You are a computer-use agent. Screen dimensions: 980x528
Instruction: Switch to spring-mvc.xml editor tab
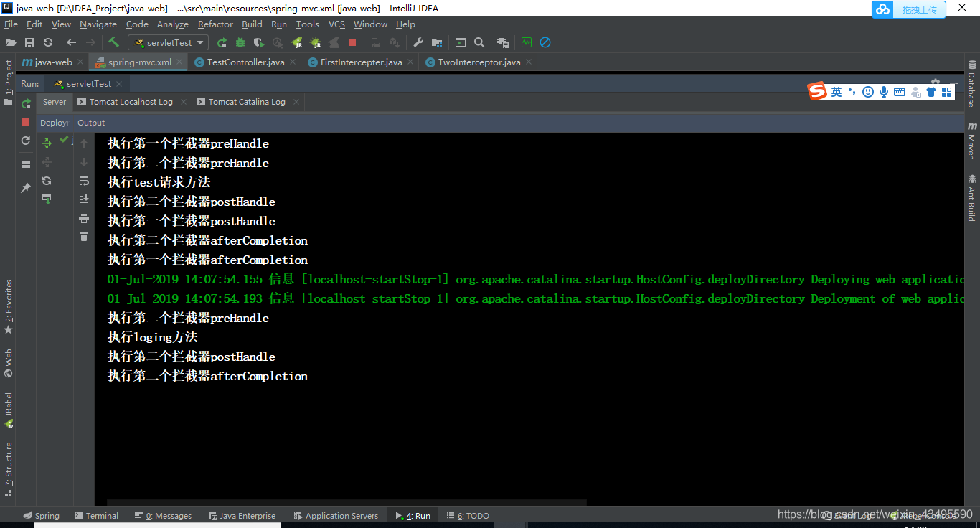pos(140,62)
